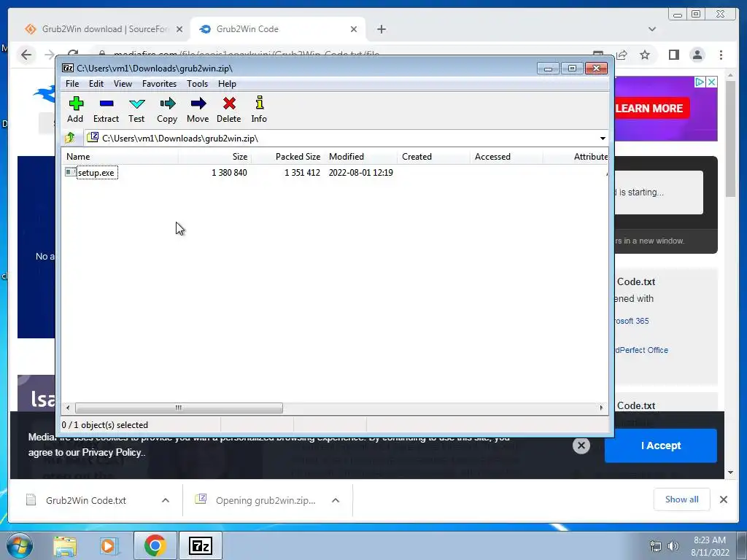The image size is (747, 560).
Task: Close the Grub2Win Code tab
Action: pyautogui.click(x=354, y=29)
